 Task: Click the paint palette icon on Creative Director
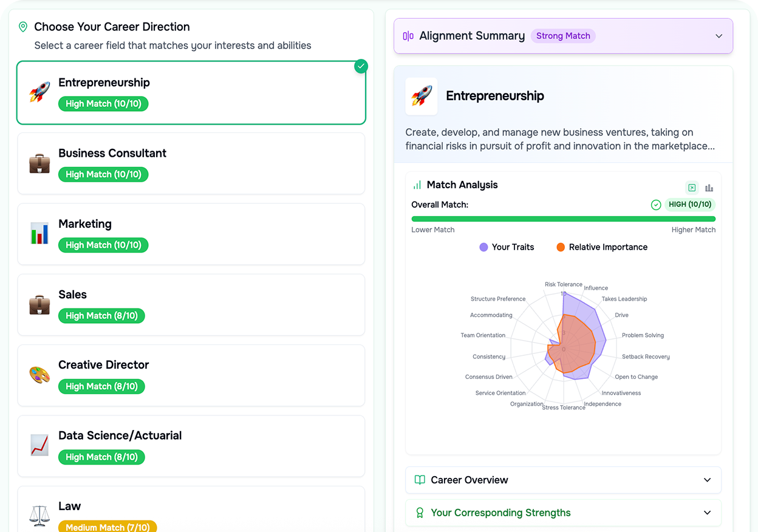39,375
